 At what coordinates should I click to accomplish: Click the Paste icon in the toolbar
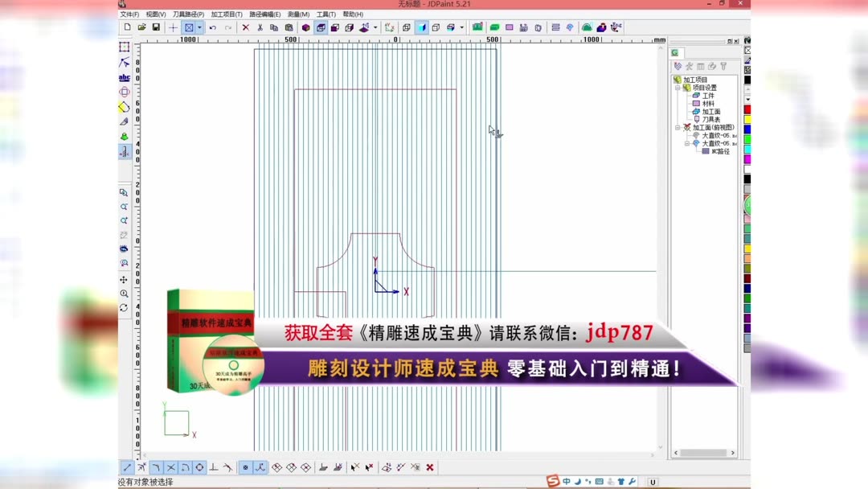click(289, 27)
